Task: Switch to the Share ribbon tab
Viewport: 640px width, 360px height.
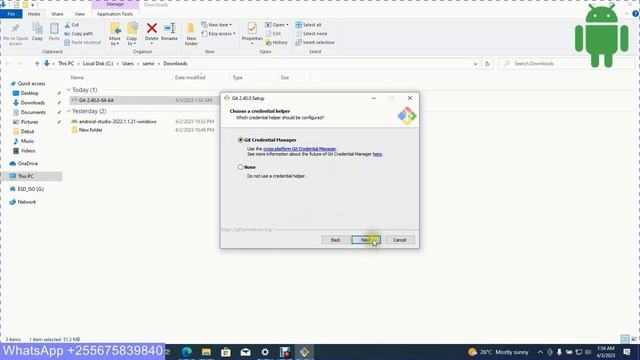Action: [x=57, y=14]
